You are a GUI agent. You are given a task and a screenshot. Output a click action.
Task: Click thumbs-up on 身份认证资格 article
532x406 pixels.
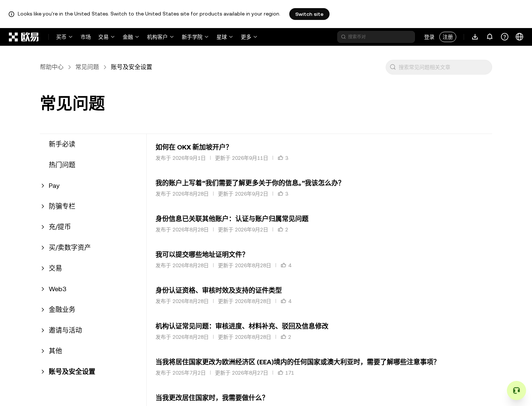(283, 301)
